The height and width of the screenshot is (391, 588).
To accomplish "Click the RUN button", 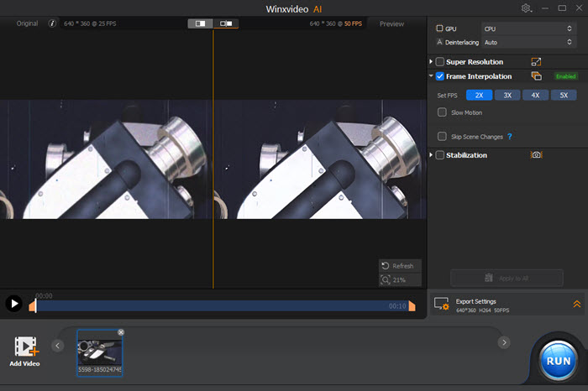I will pyautogui.click(x=559, y=361).
